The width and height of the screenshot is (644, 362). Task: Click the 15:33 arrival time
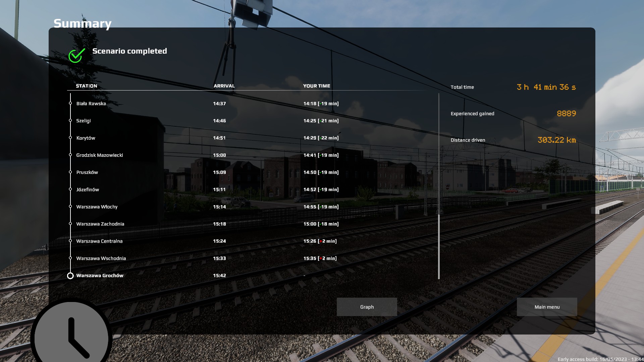click(x=219, y=258)
